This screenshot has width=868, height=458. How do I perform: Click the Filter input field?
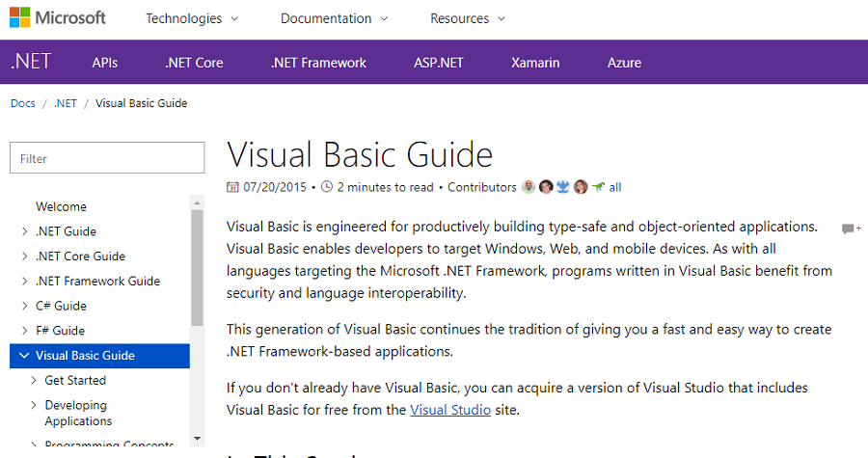[107, 157]
